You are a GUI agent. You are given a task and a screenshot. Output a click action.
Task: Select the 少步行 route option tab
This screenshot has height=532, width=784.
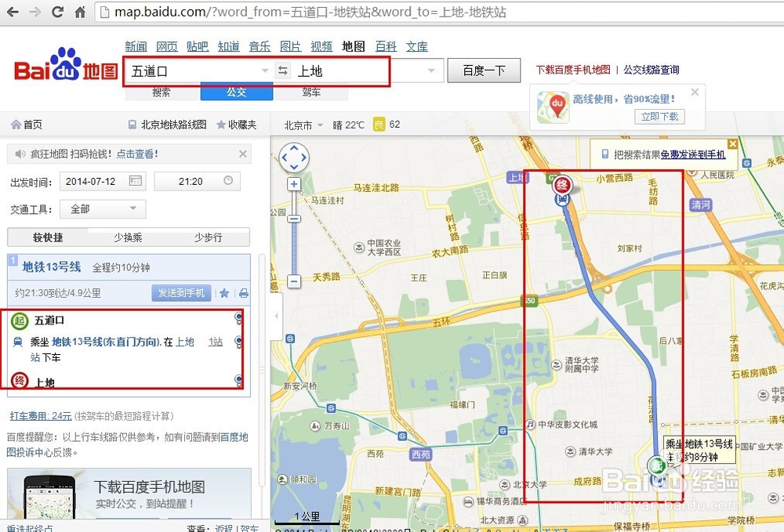click(208, 237)
